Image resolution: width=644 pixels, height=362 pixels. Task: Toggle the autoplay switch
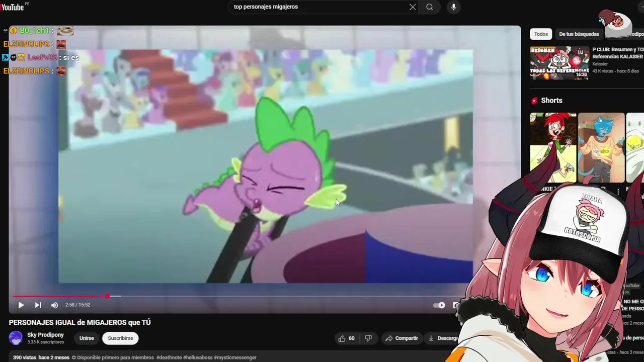(x=439, y=305)
